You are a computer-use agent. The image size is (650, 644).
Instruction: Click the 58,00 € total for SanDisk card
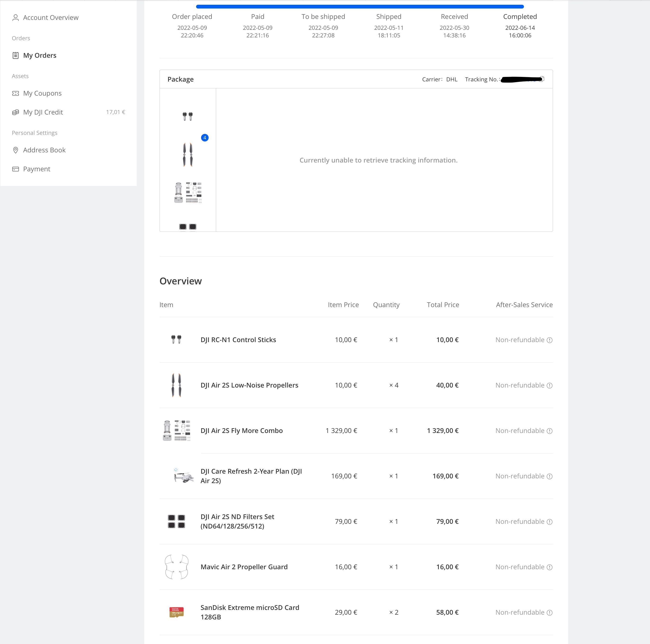(447, 612)
